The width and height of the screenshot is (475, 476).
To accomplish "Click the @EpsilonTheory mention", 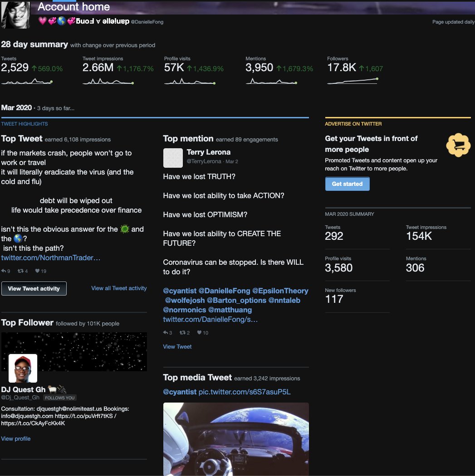I will pyautogui.click(x=280, y=291).
